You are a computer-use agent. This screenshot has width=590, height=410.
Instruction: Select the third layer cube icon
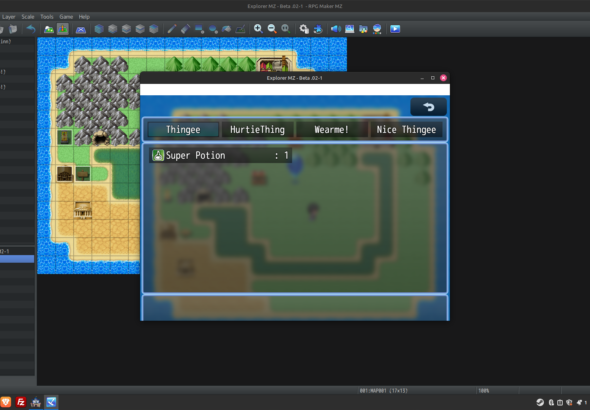(126, 29)
